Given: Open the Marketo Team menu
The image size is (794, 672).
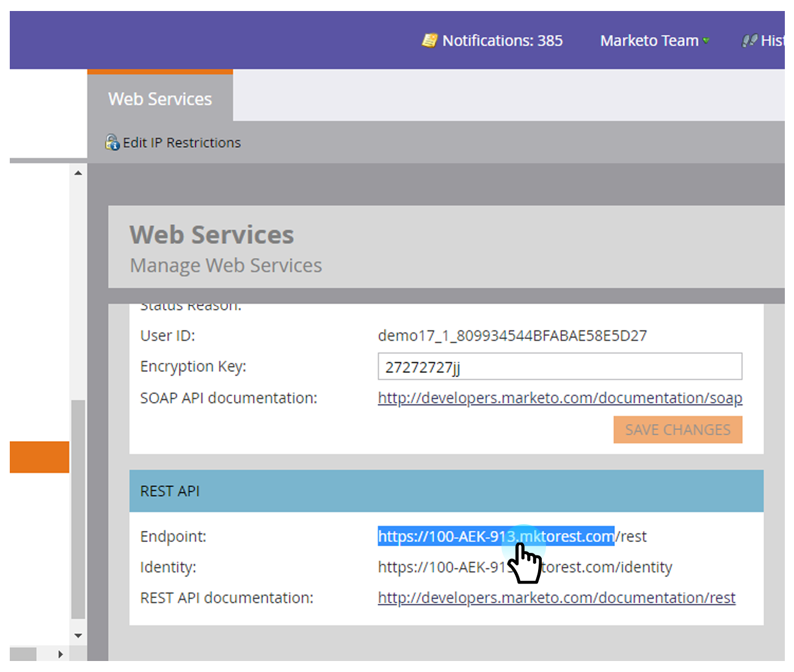Looking at the screenshot, I should click(649, 41).
